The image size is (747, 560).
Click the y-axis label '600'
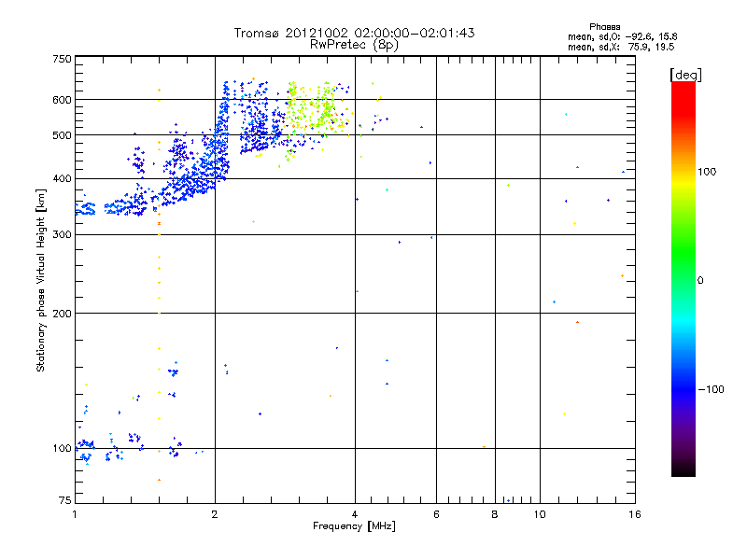point(62,100)
